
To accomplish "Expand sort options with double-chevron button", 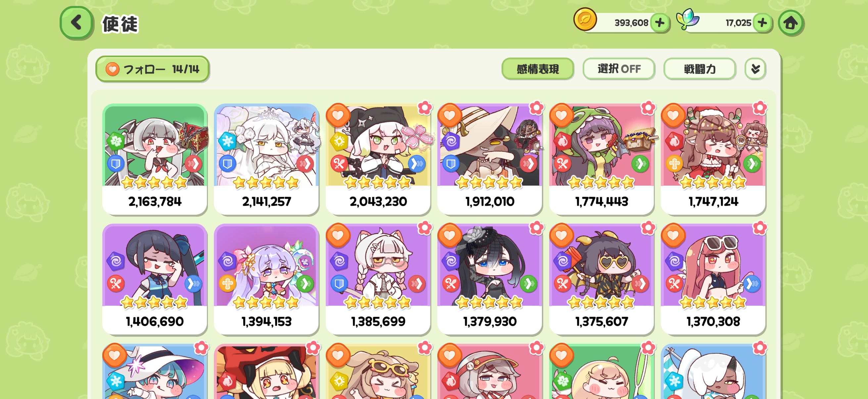I will tap(755, 69).
